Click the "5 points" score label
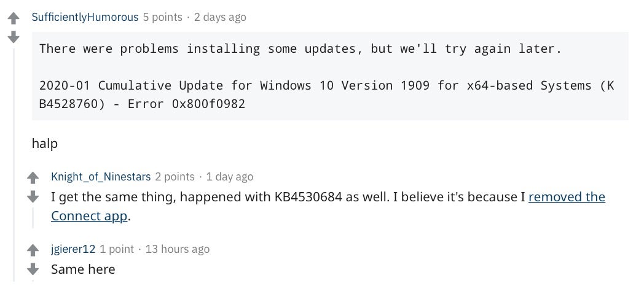This screenshot has height=294, width=644. tap(162, 17)
